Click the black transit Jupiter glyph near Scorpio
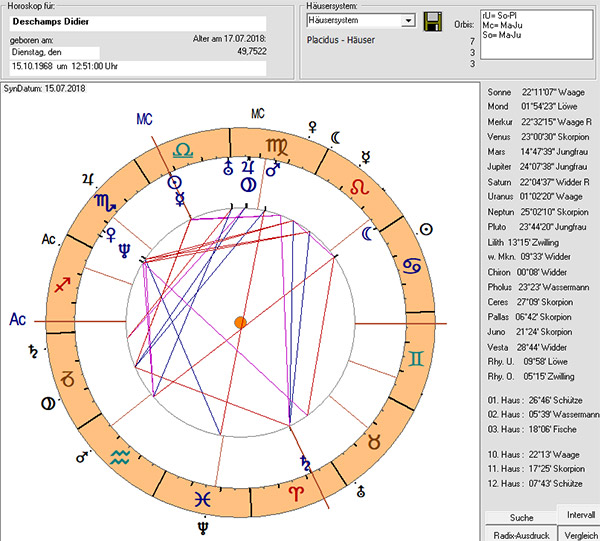The width and height of the screenshot is (600, 541). pyautogui.click(x=88, y=179)
